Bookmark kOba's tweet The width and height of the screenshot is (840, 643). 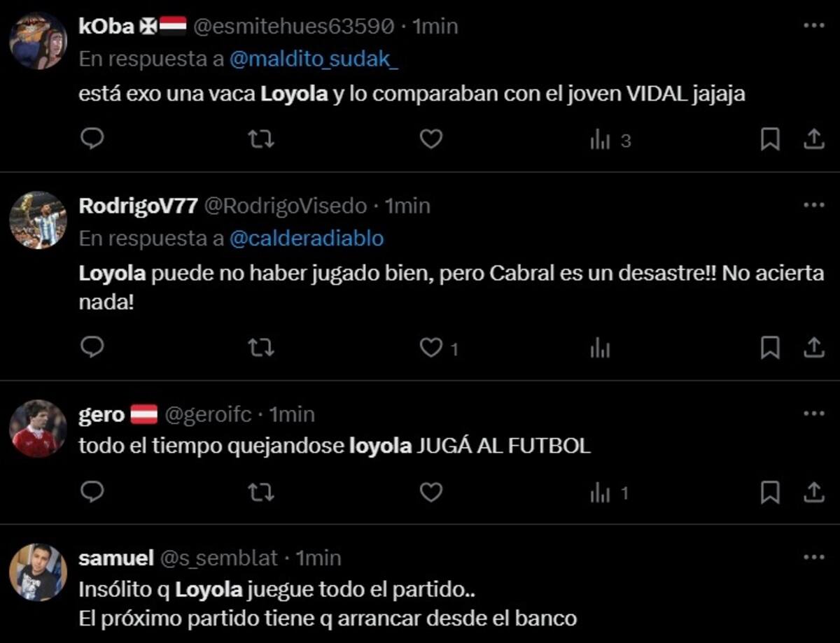(x=770, y=140)
